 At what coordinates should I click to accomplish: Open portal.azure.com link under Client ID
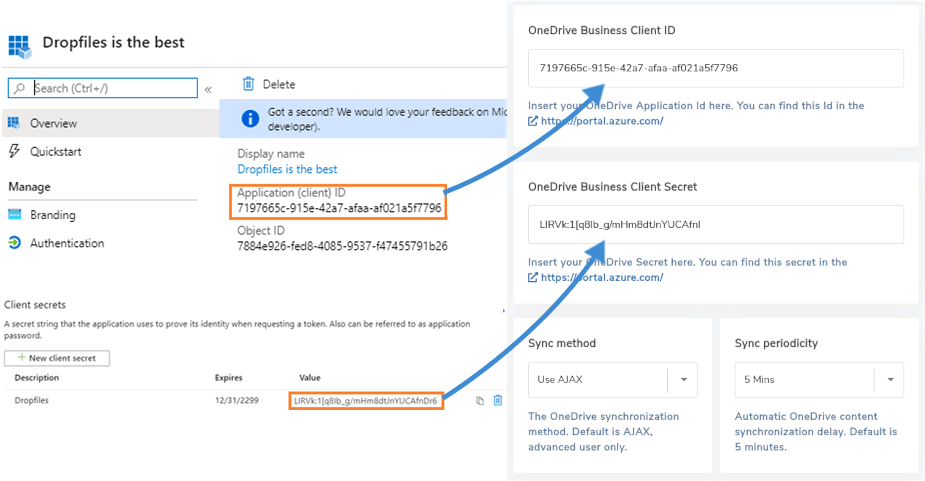pyautogui.click(x=601, y=121)
